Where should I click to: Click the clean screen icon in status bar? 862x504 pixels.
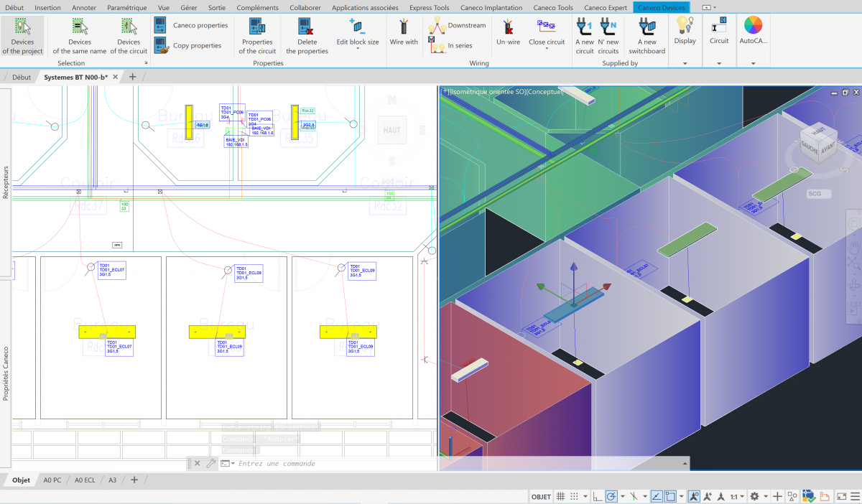[841, 496]
